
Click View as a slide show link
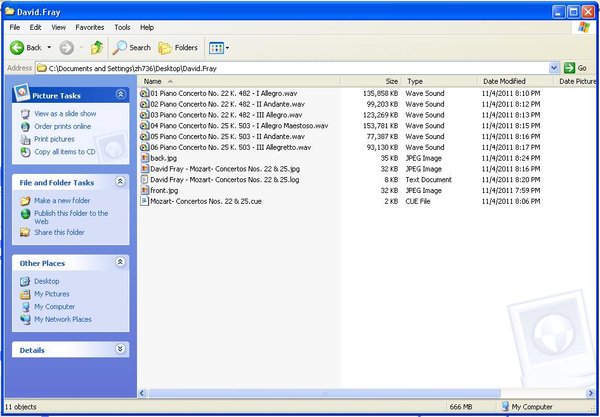pos(65,114)
